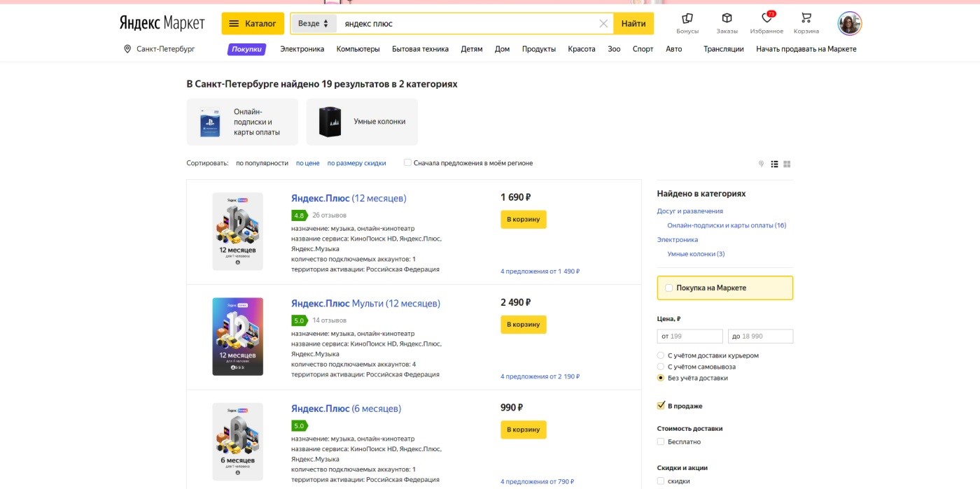Screen dimensions: 980x489
Task: Go to Красота category
Action: 582,49
